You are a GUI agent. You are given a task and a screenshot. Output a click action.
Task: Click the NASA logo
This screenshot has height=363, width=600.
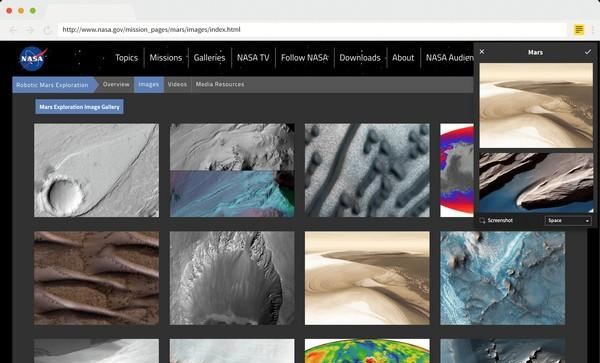(33, 58)
